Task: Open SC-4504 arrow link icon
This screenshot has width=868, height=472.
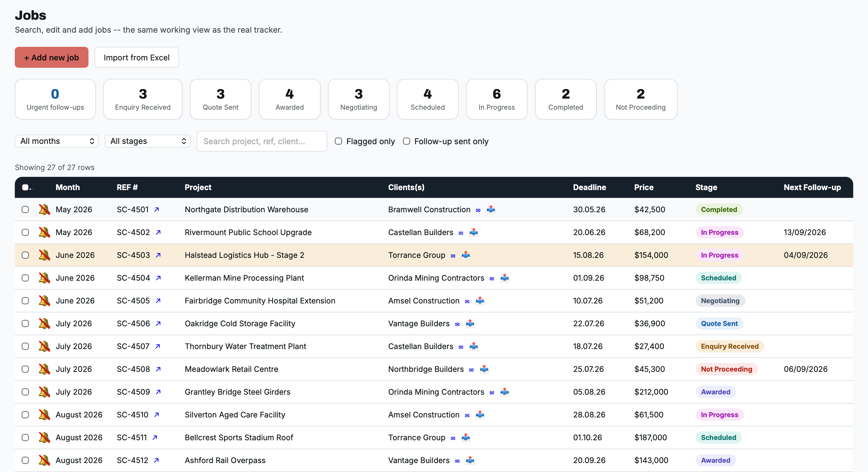Action: click(158, 278)
